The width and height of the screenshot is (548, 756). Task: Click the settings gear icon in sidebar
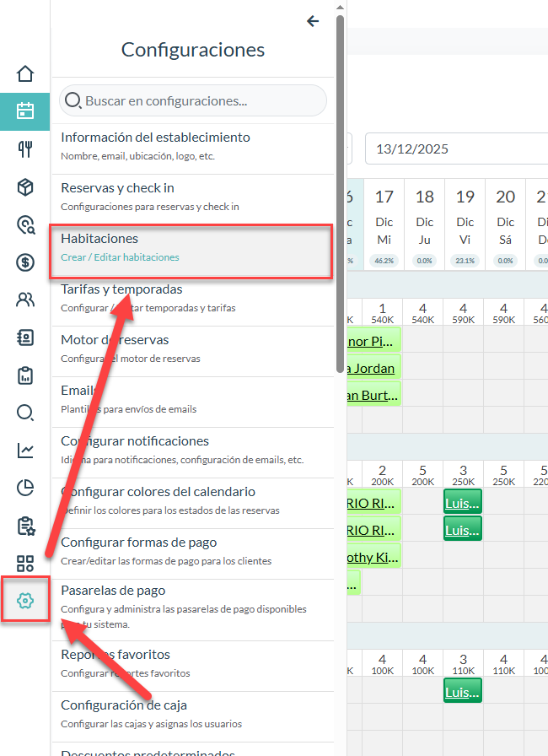(x=25, y=600)
